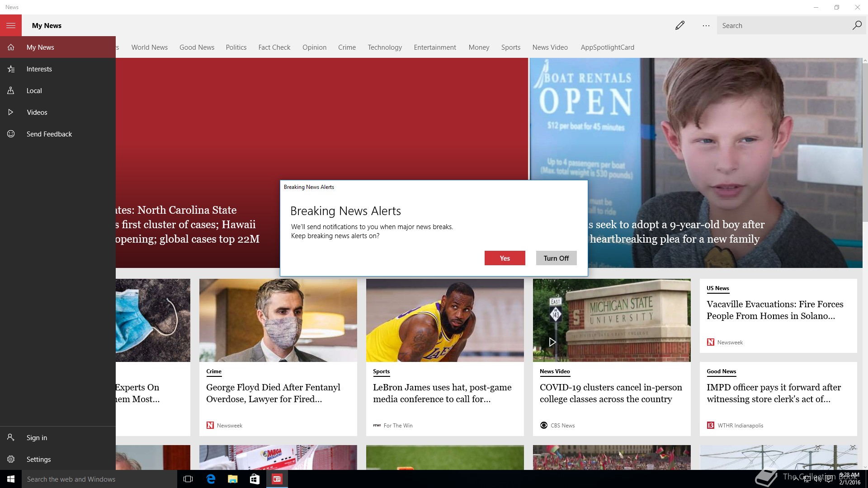The width and height of the screenshot is (868, 488).
Task: Click Send Feedback smiley icon
Action: tap(11, 134)
